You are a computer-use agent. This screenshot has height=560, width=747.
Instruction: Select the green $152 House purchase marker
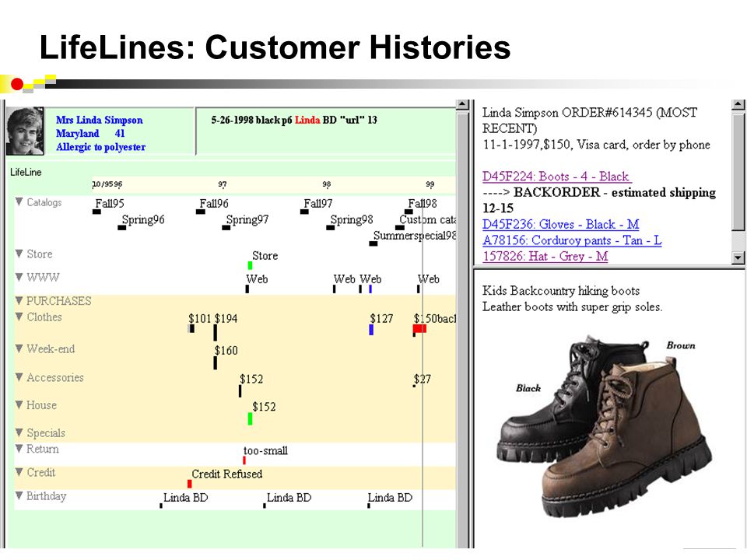250,418
